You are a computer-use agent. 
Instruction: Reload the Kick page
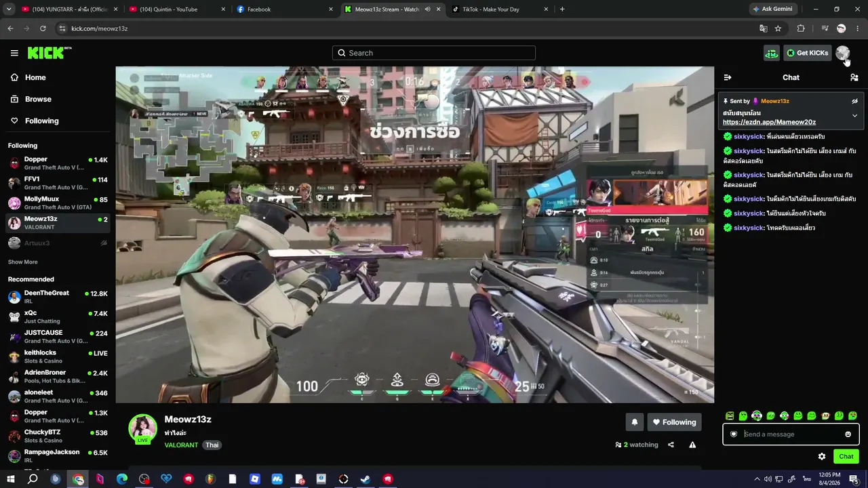coord(43,28)
